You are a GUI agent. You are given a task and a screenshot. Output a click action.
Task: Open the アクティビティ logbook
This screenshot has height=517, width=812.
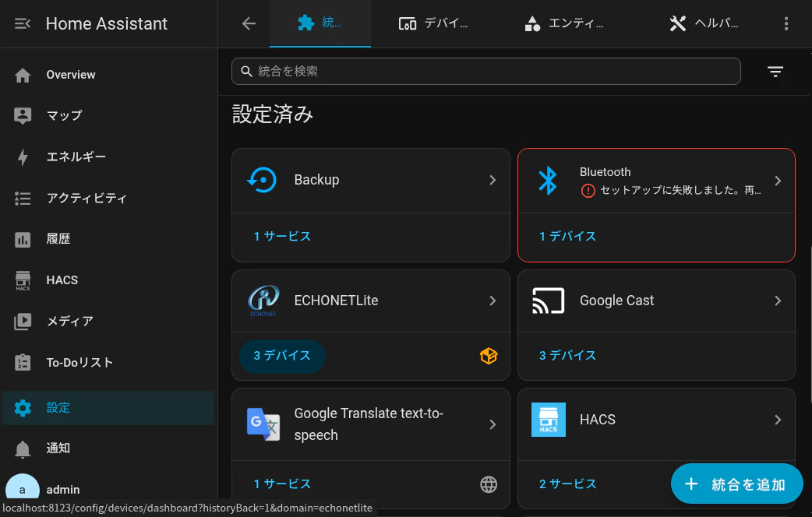pos(108,199)
